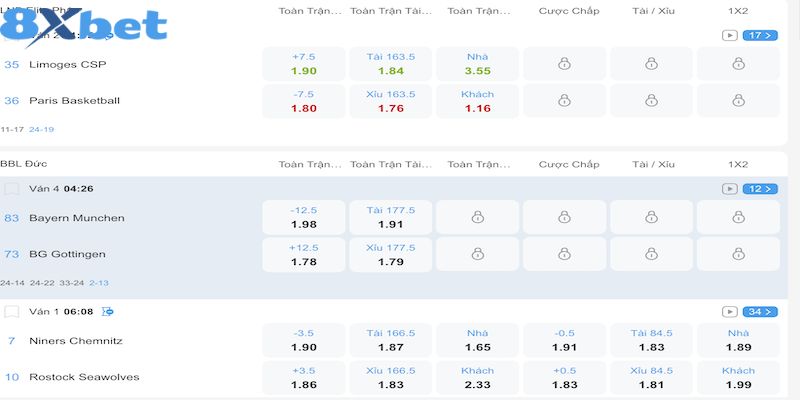Select Limoges CSP +7.5 handicap at 1.90
Screen dimensions: 800x400
coord(304,64)
